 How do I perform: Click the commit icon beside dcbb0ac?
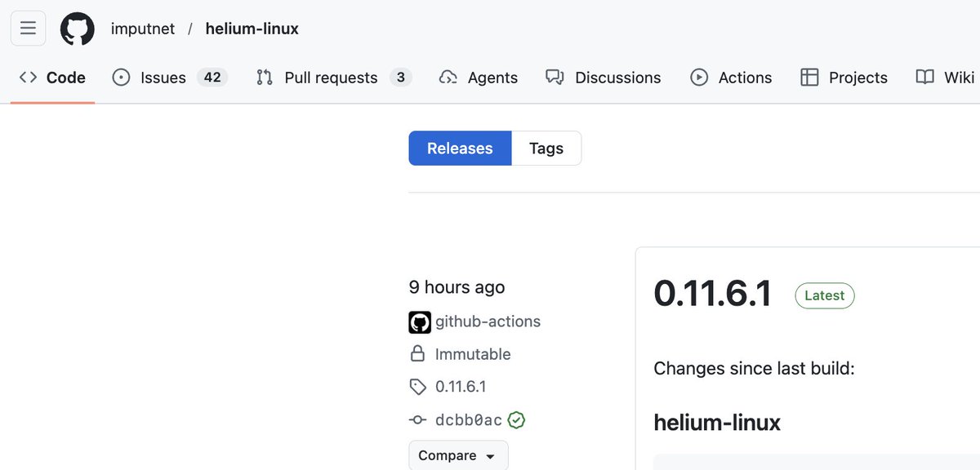click(417, 420)
